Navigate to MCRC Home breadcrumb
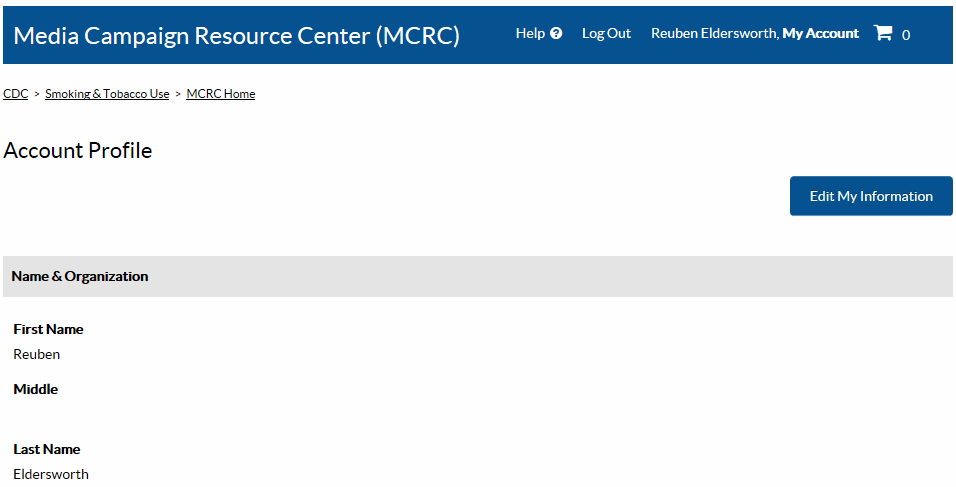Screen dimensions: 956x487 click(221, 94)
